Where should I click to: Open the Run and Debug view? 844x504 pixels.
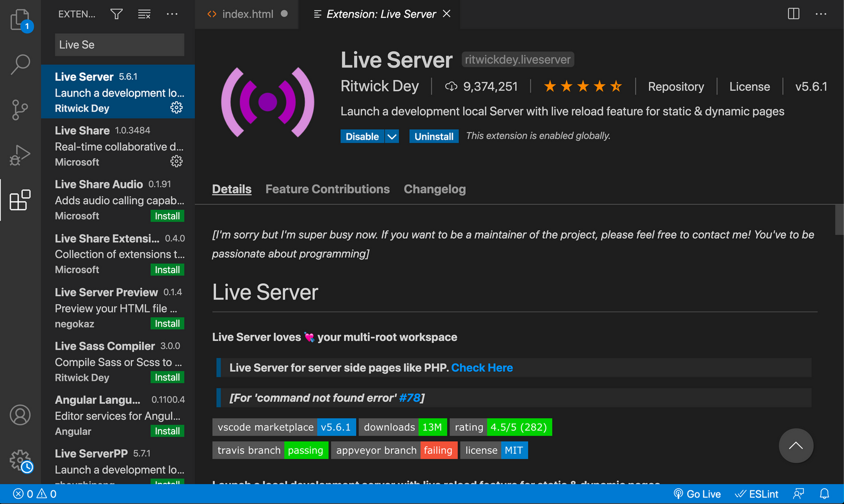[20, 155]
